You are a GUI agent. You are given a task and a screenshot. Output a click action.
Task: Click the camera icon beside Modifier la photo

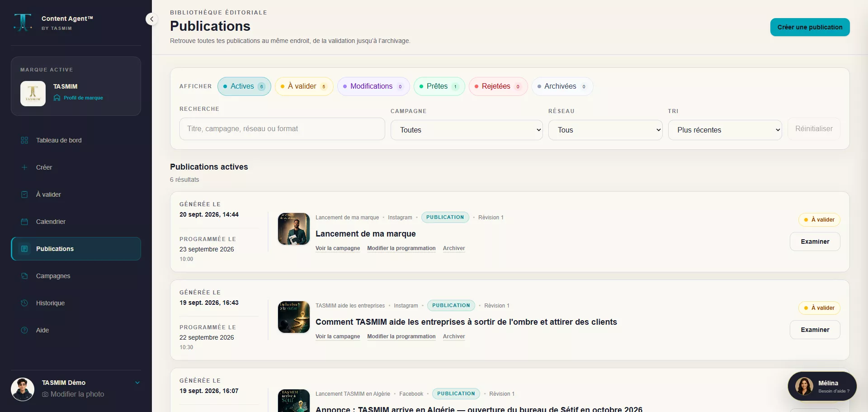tap(45, 394)
